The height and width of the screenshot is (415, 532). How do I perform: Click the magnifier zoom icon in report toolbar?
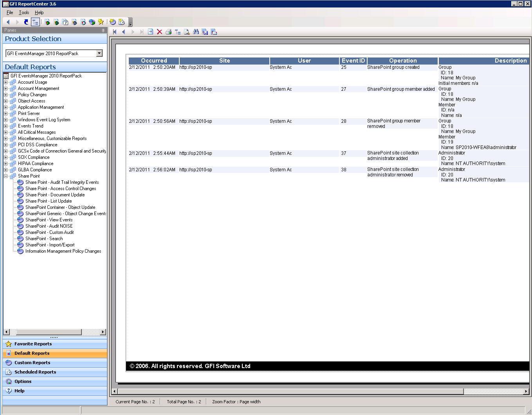click(x=187, y=32)
